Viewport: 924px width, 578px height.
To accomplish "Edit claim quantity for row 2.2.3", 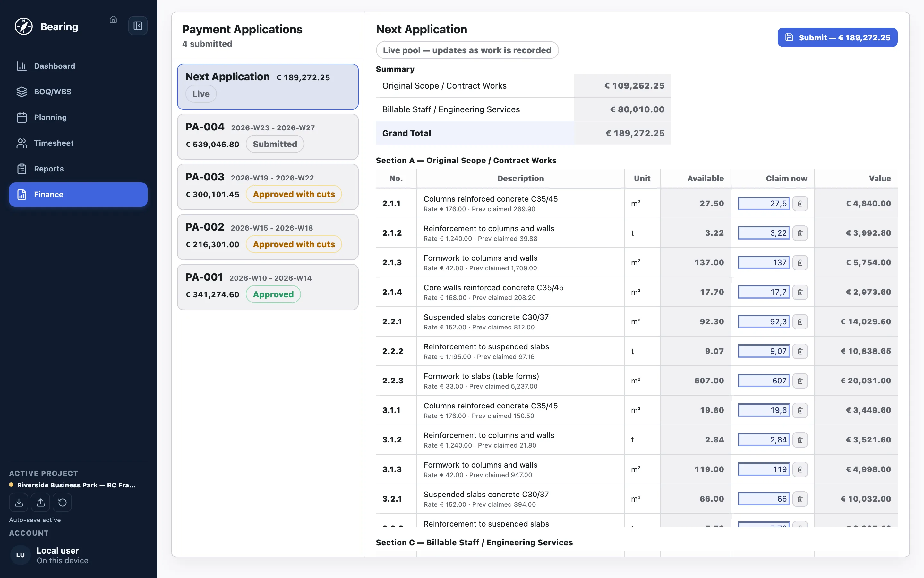I will tap(764, 381).
